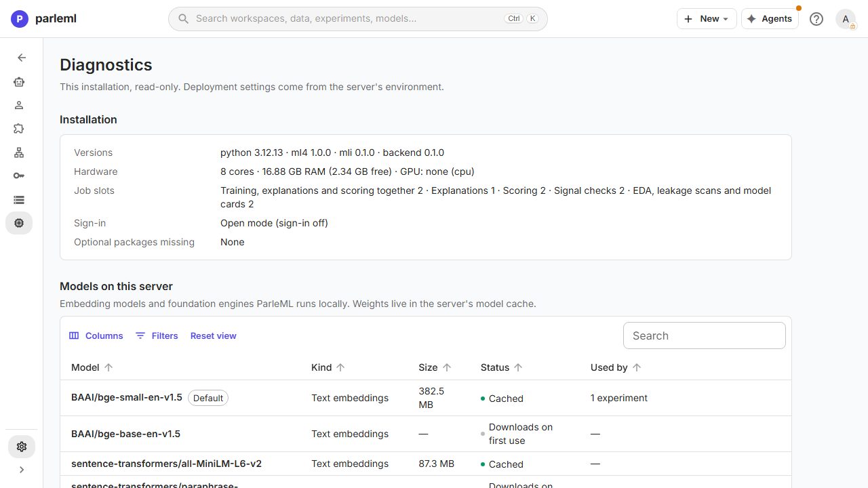Click the BAAI/bge-base-en-v1.5 model name

125,434
